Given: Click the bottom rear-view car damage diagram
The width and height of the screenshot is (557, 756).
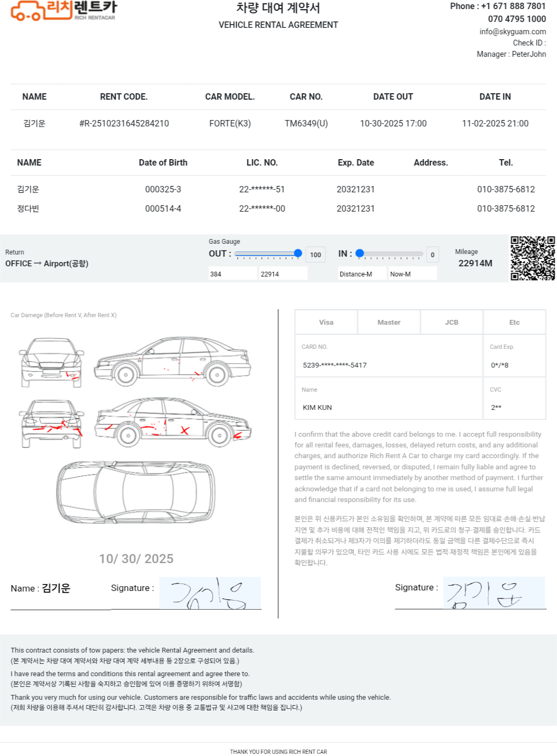Looking at the screenshot, I should tap(51, 423).
